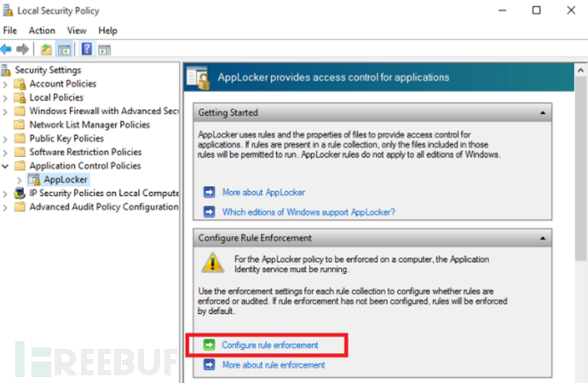
Task: Select Software Restriction Policies in the tree
Action: pyautogui.click(x=85, y=152)
